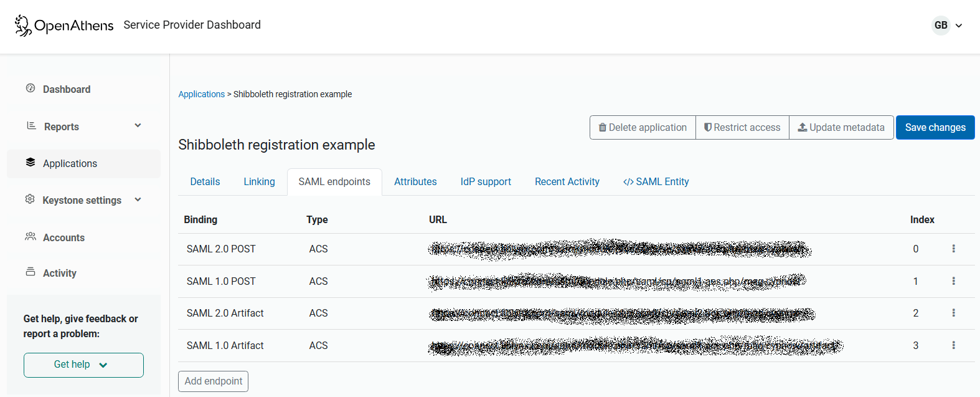980x397 pixels.
Task: Expand the Reports menu chevron
Action: (x=138, y=125)
